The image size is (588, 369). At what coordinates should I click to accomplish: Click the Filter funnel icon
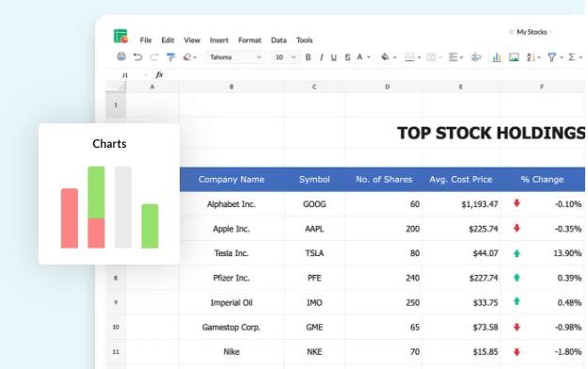(x=551, y=57)
